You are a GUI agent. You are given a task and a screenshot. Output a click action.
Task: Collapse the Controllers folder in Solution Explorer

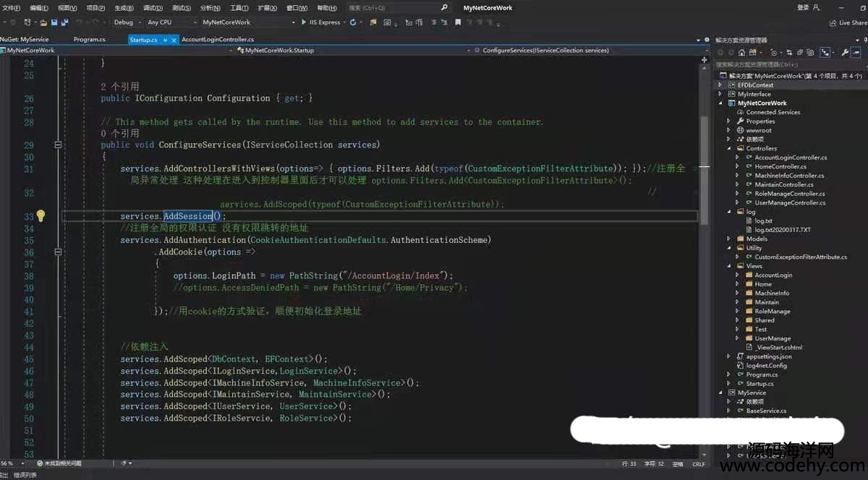pyautogui.click(x=731, y=148)
